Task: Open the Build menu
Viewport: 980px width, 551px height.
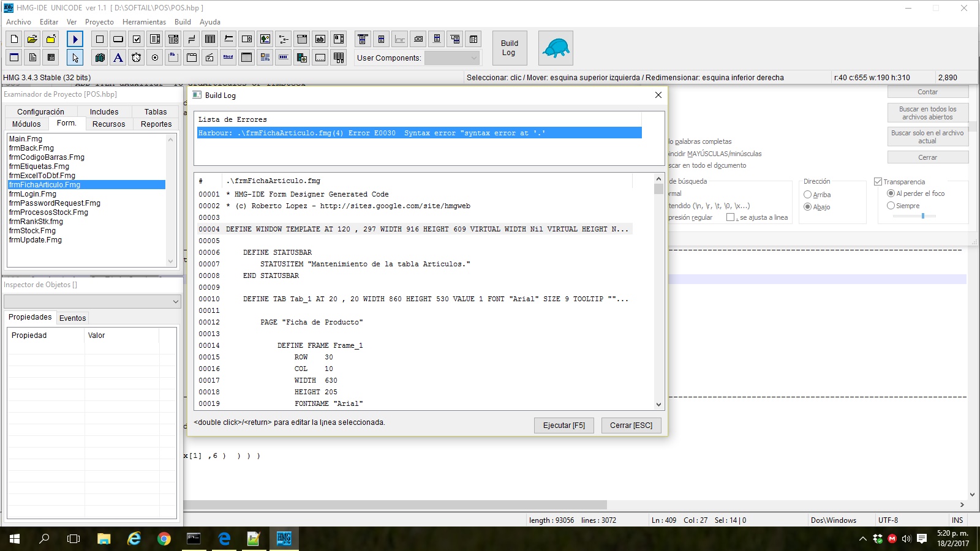Action: [x=183, y=22]
